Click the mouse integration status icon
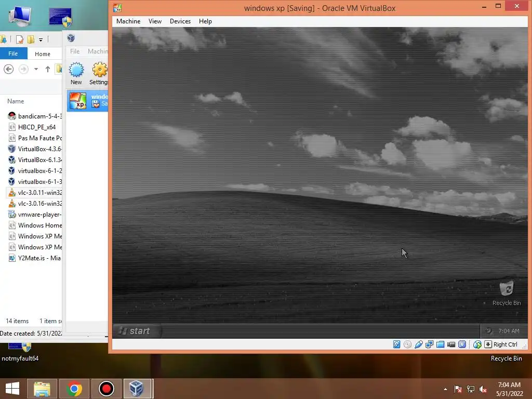The width and height of the screenshot is (532, 399). point(477,344)
